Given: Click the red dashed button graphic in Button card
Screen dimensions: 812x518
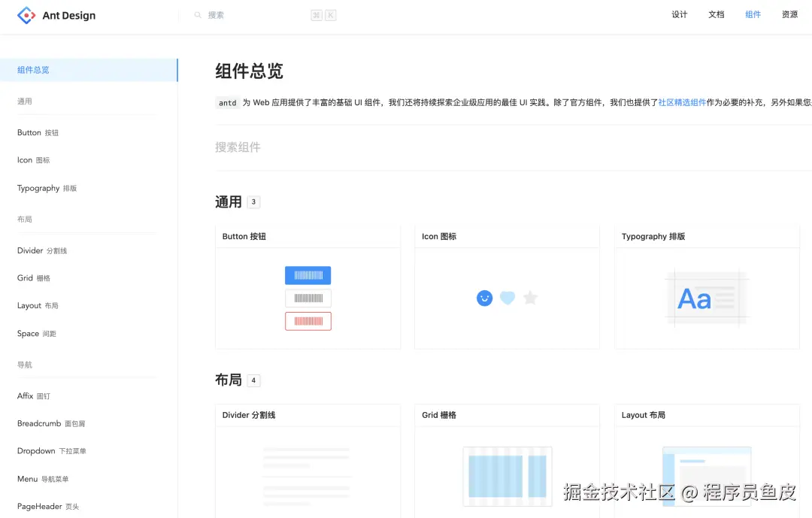Looking at the screenshot, I should coord(308,321).
